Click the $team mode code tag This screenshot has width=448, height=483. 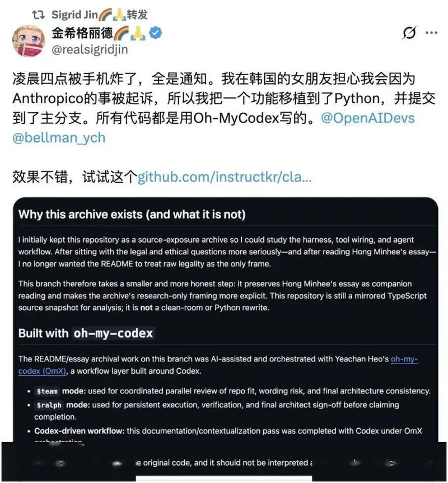tap(47, 391)
